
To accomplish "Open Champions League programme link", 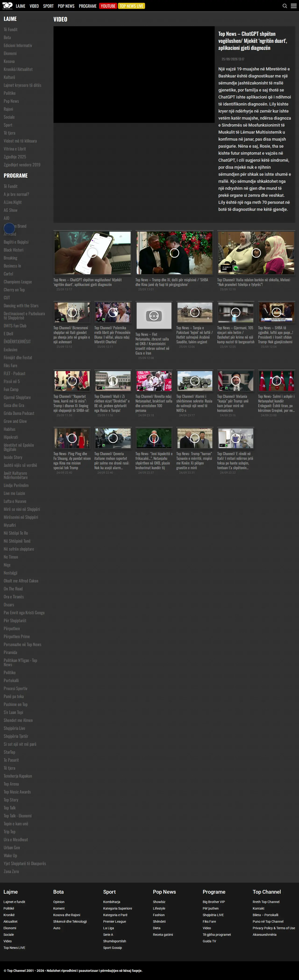I will point(18,282).
